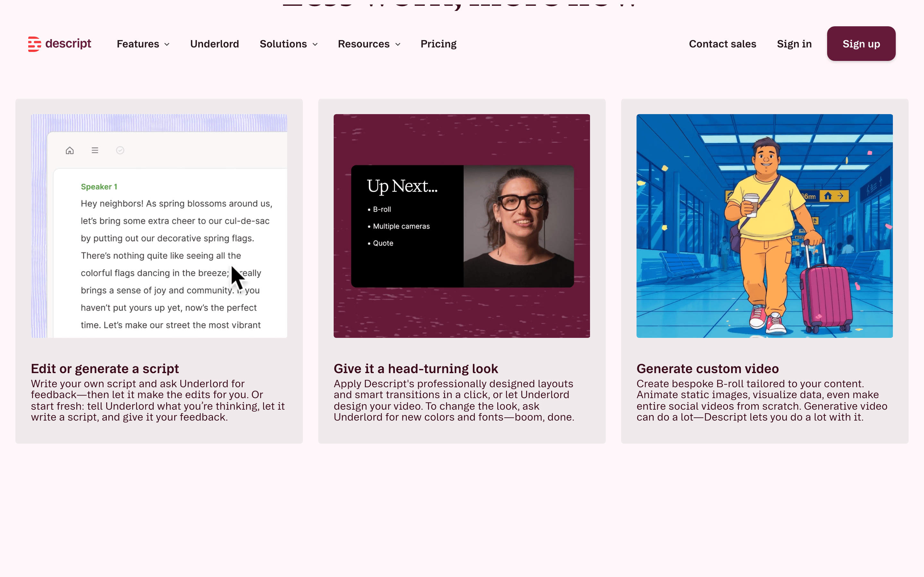
Task: Open the Solutions dropdown menu
Action: (x=289, y=44)
